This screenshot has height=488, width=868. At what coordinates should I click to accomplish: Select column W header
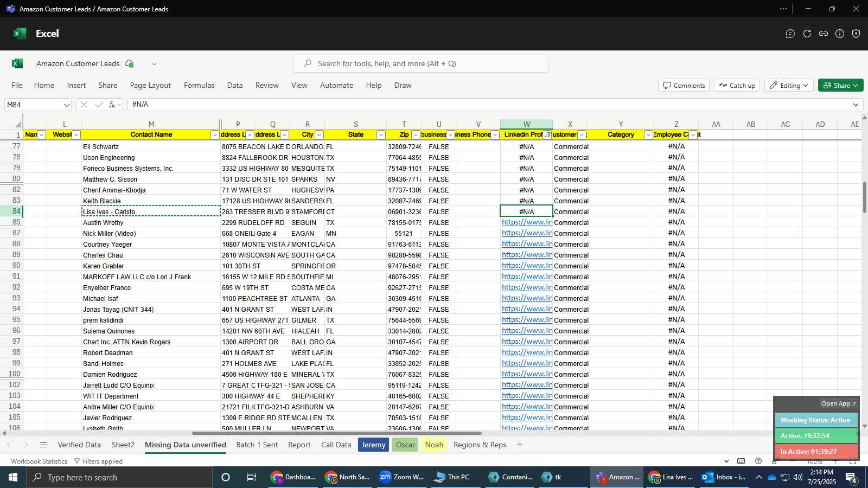[526, 124]
